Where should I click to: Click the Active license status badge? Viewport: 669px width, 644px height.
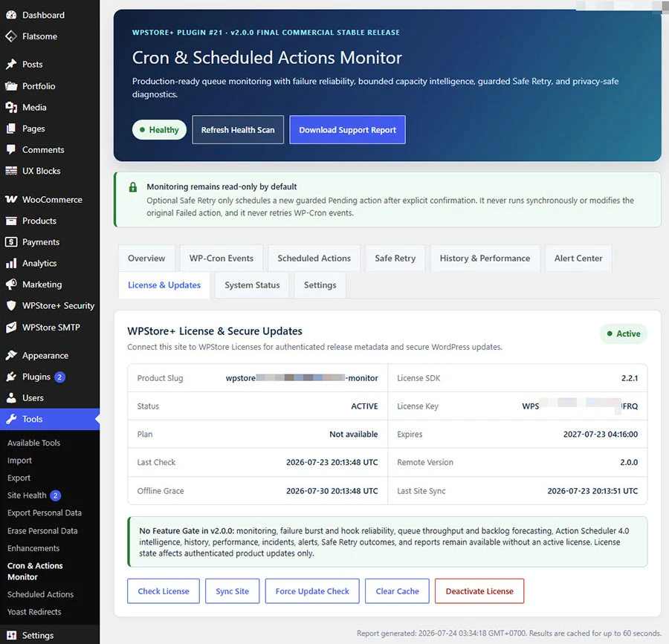pyautogui.click(x=624, y=334)
